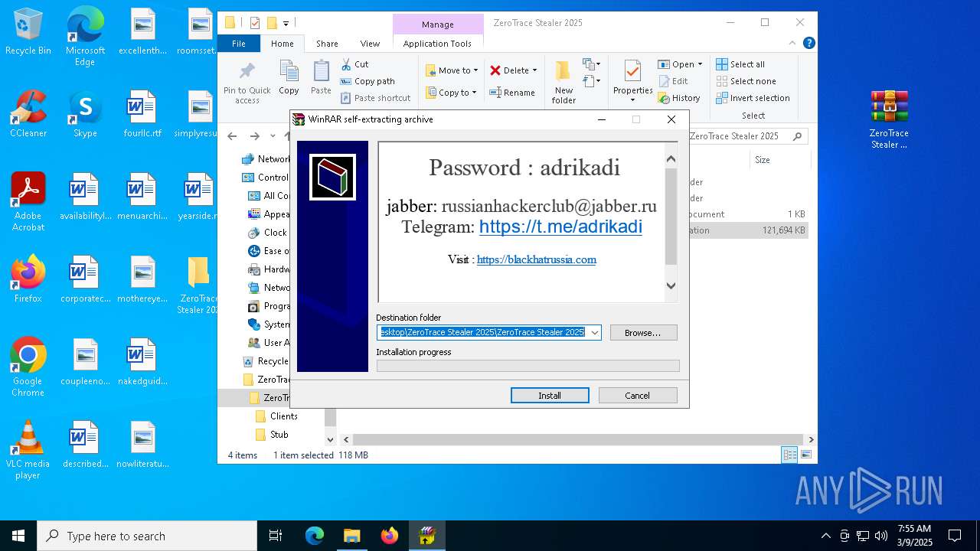Switch Explorer to large icons view
Screen dimensions: 980x551
tap(805, 455)
